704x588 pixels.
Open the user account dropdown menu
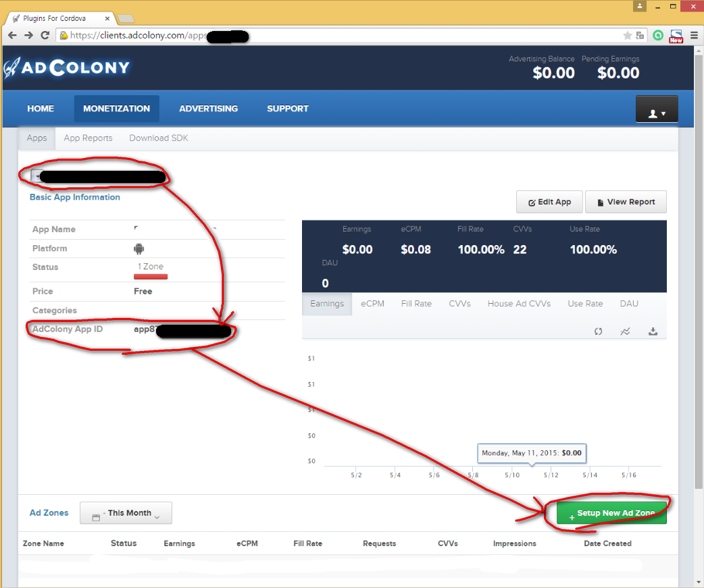click(657, 109)
